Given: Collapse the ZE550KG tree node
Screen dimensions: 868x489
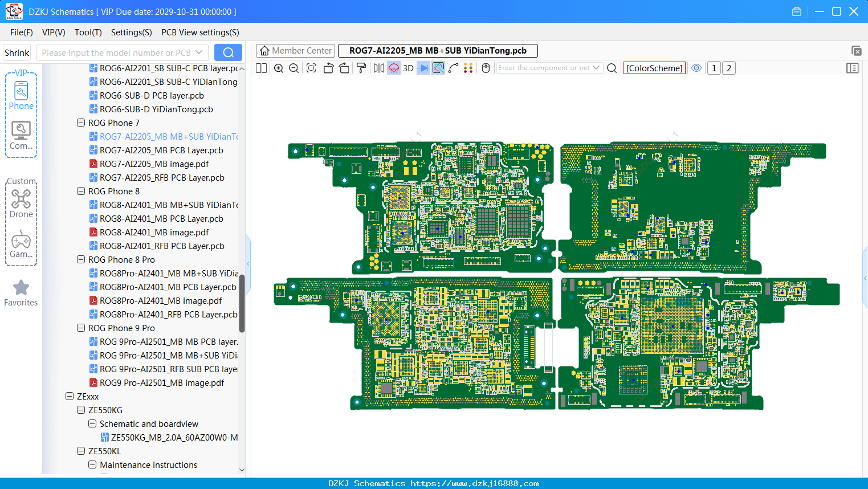Looking at the screenshot, I should [81, 410].
